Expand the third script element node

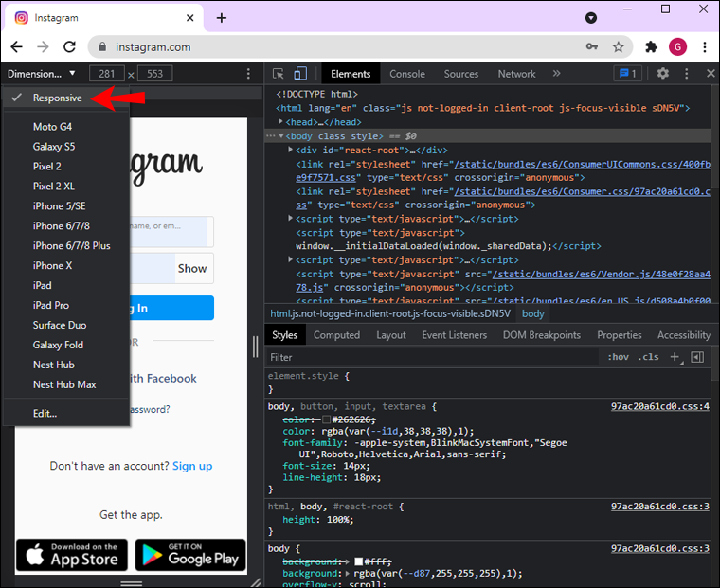click(x=290, y=259)
